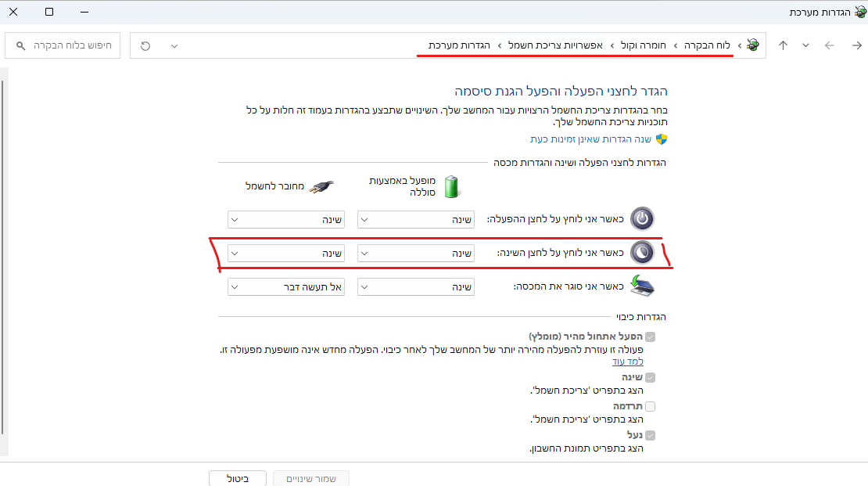
Task: Click the power button icon
Action: coord(642,218)
